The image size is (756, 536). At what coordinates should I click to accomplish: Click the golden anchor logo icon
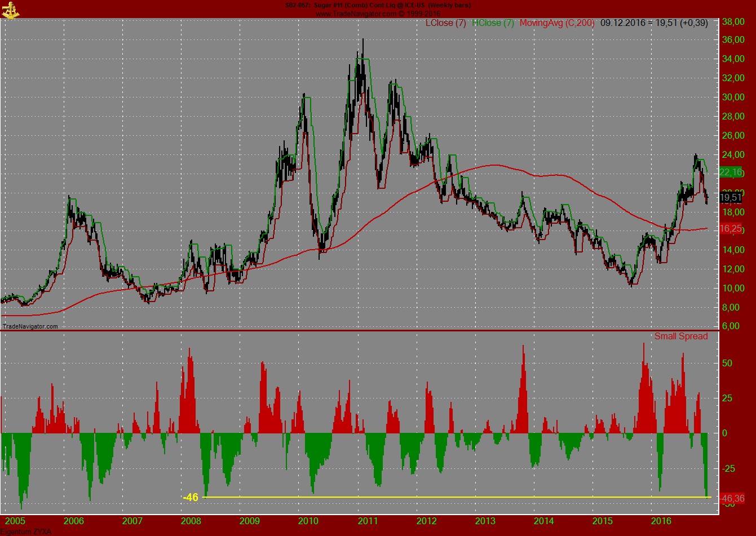click(x=11, y=11)
